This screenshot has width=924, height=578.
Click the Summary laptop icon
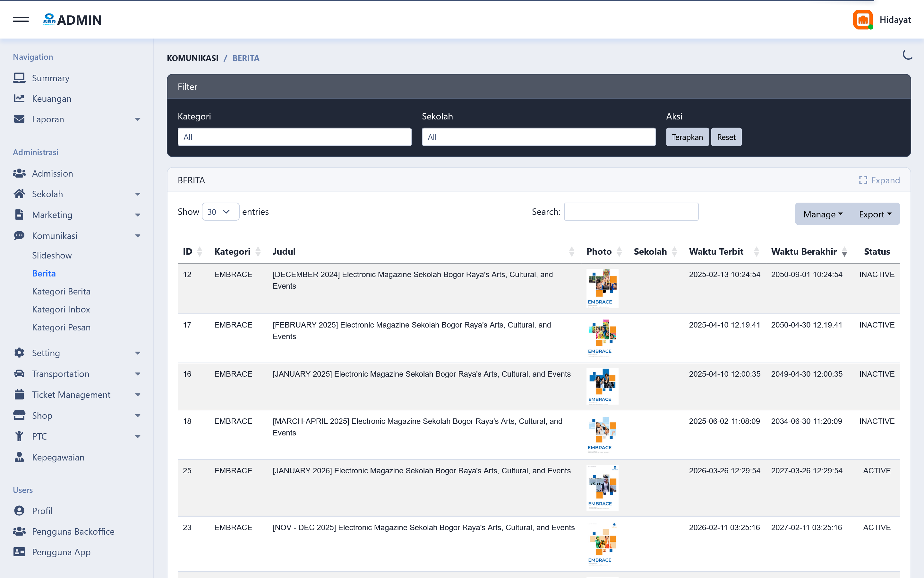pyautogui.click(x=19, y=78)
